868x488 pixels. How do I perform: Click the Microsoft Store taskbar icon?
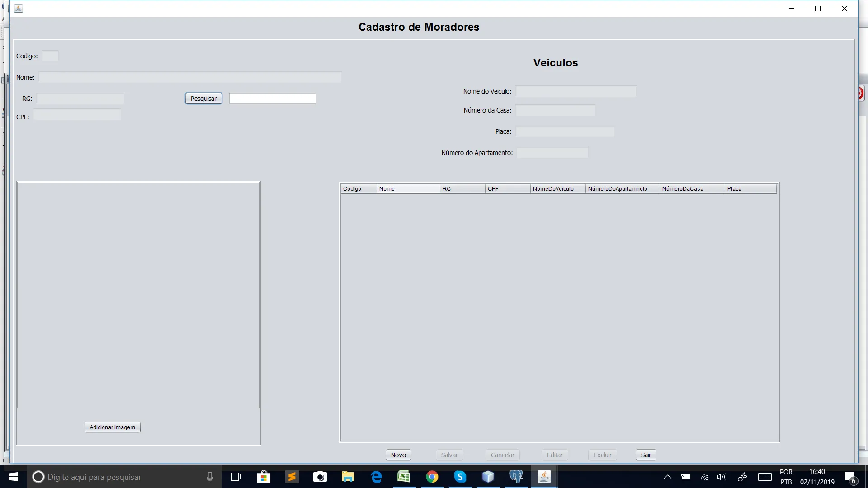click(x=264, y=477)
